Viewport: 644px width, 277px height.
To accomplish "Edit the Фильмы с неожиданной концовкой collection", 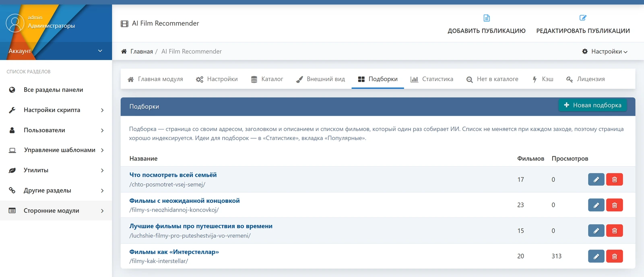I will (x=596, y=205).
